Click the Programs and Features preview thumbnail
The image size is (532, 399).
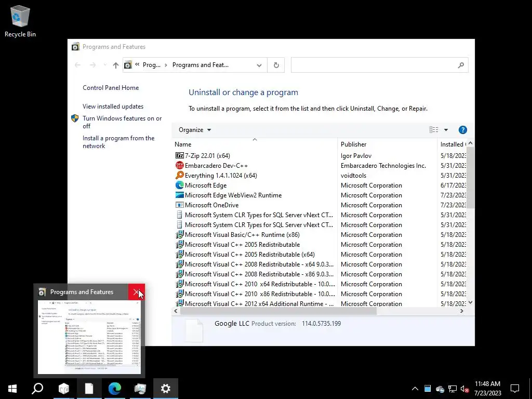pos(89,337)
